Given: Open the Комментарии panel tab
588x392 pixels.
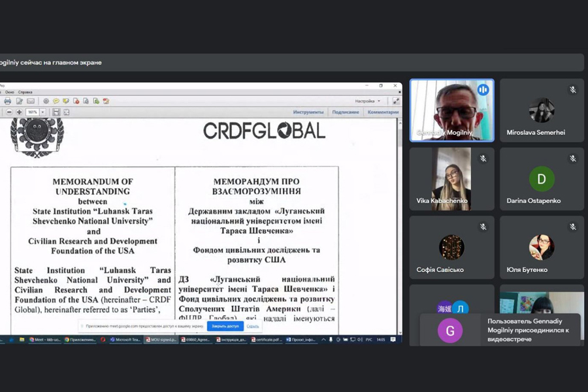Looking at the screenshot, I should pos(383,112).
